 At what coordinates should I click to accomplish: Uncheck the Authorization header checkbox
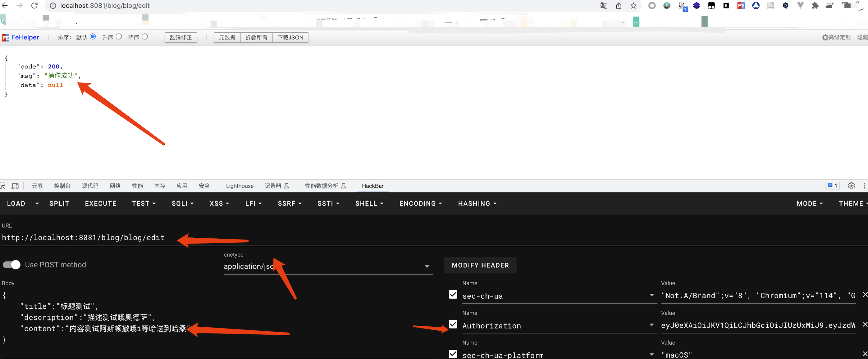pos(453,324)
